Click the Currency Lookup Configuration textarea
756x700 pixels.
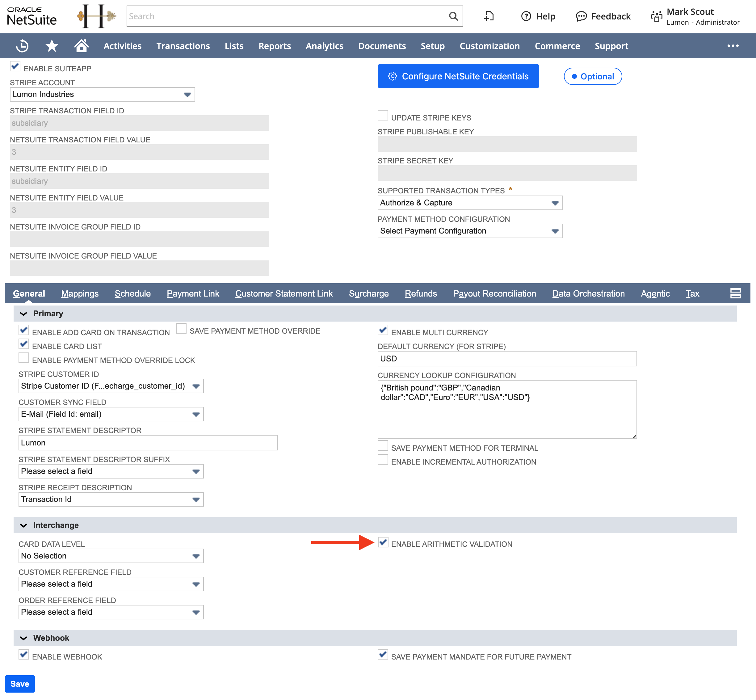pyautogui.click(x=507, y=410)
